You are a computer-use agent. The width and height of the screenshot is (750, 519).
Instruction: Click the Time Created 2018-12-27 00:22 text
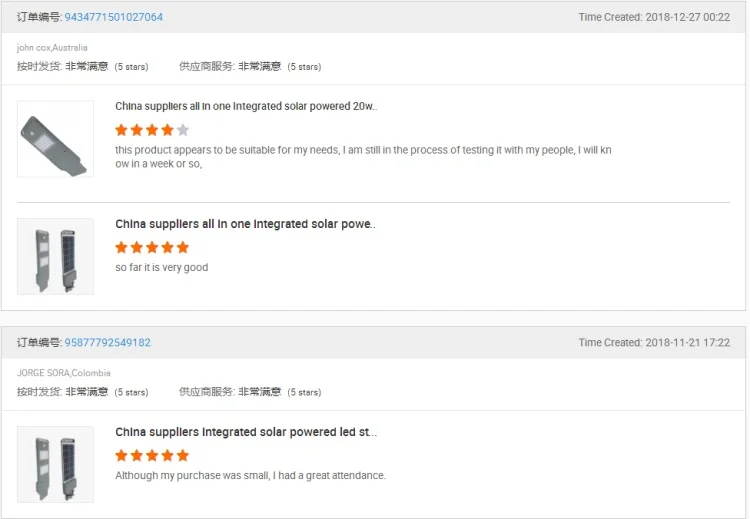(x=654, y=17)
